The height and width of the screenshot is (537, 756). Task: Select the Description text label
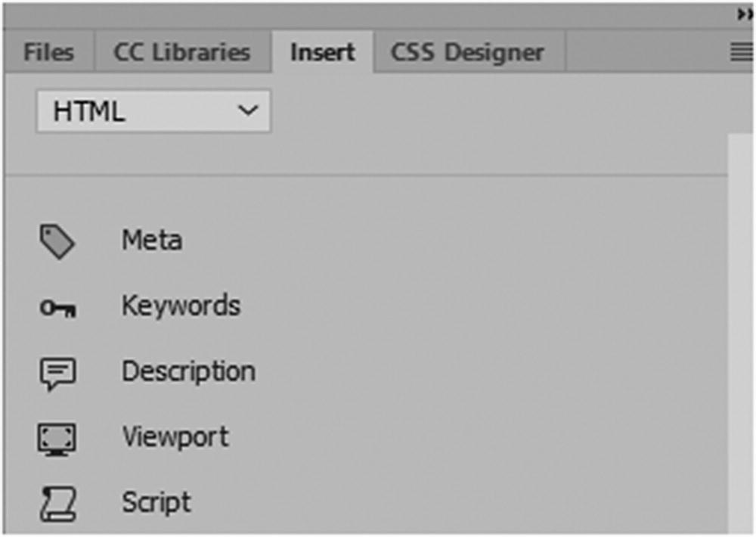click(x=188, y=372)
